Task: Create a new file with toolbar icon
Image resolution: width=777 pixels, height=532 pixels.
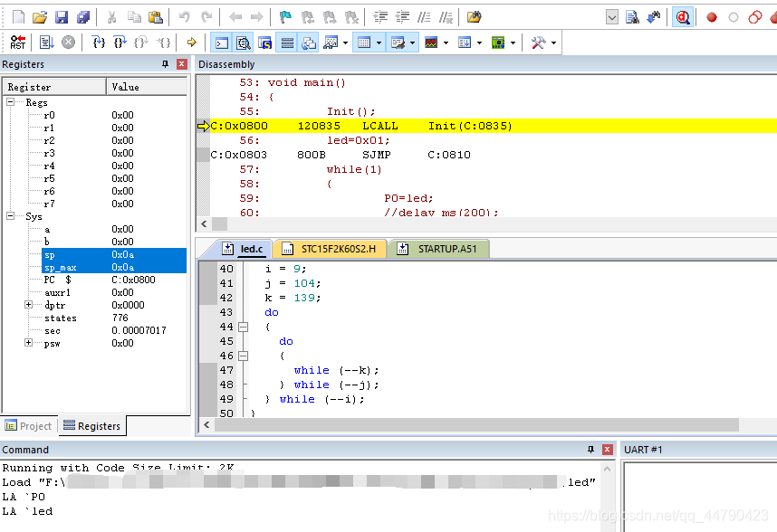Action: click(x=18, y=17)
